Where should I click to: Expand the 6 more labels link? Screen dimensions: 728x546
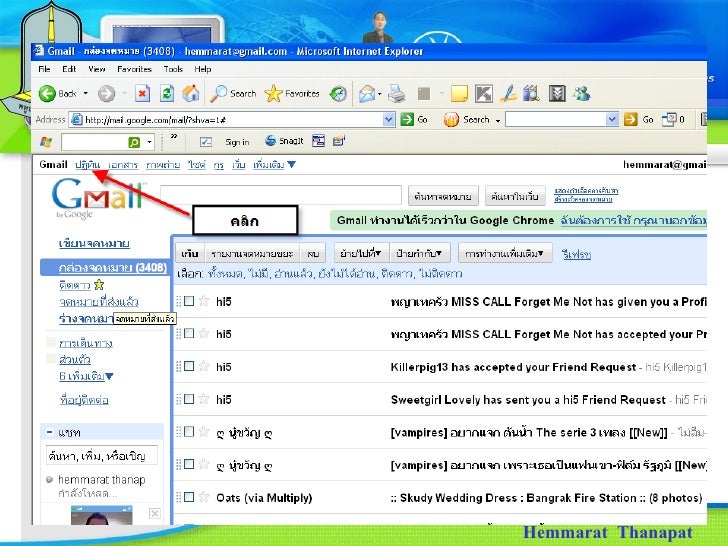[86, 376]
